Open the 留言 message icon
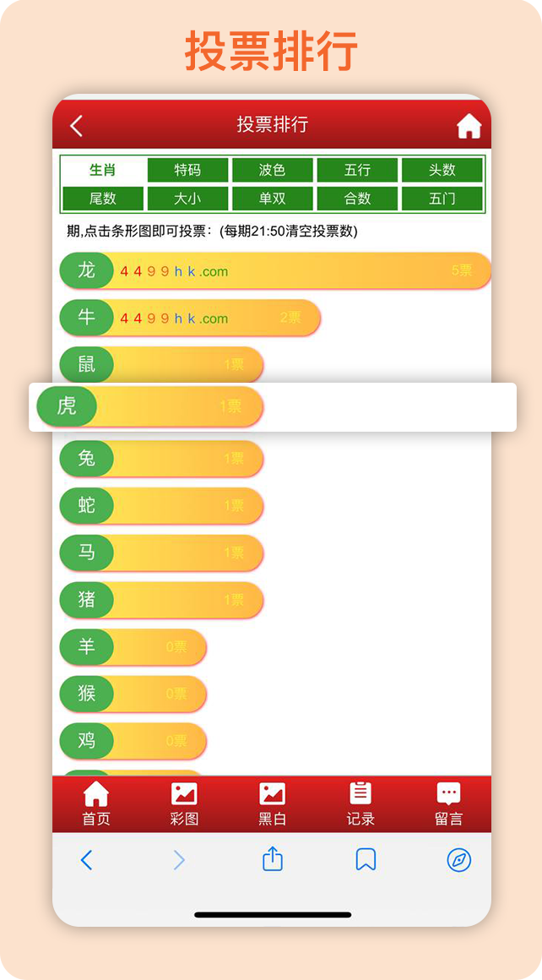542x980 pixels. click(448, 803)
